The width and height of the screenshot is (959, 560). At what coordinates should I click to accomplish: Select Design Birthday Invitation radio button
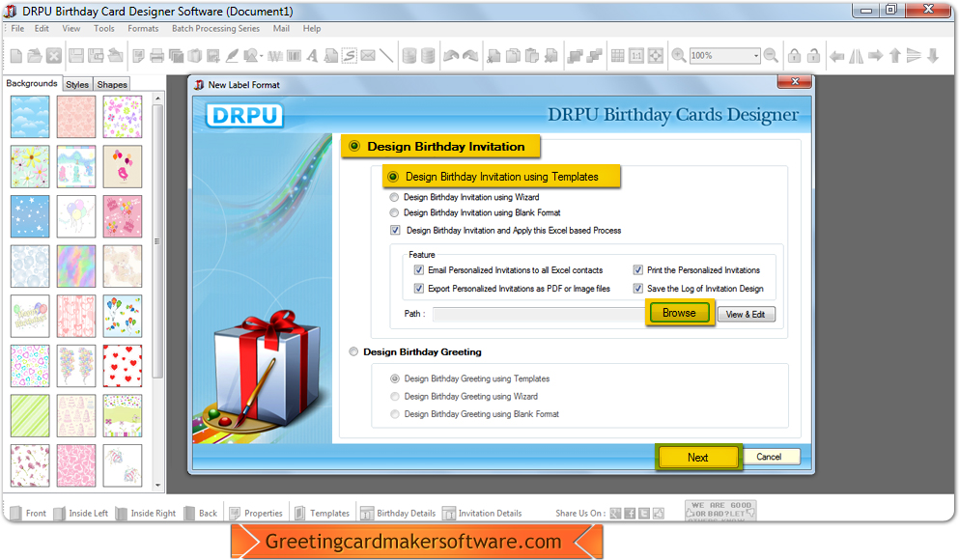tap(354, 146)
